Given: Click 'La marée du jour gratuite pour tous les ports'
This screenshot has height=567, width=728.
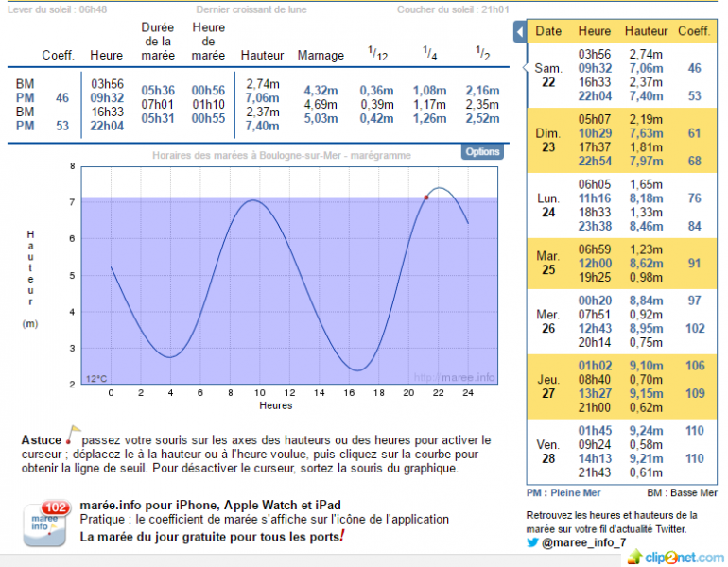Looking at the screenshot, I should click(210, 537).
